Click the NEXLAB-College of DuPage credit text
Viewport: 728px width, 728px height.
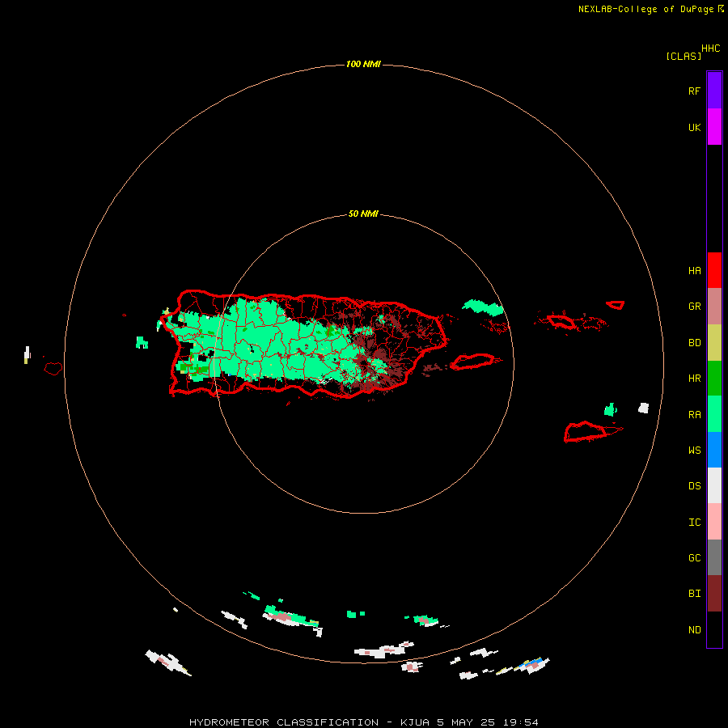pyautogui.click(x=645, y=9)
